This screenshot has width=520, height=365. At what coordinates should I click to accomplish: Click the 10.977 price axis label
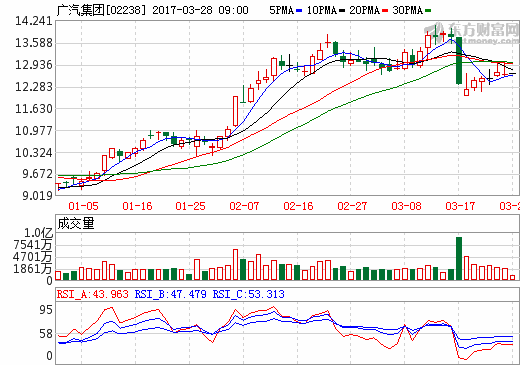34,131
